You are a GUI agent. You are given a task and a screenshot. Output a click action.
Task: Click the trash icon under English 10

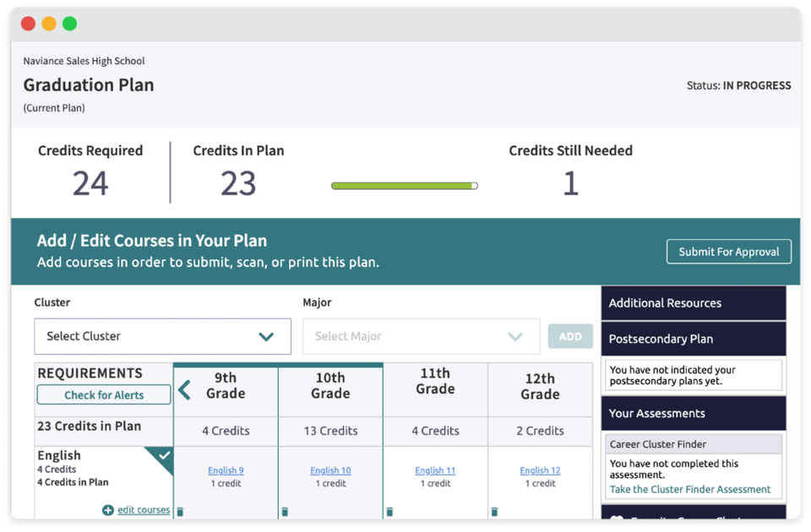click(x=285, y=511)
